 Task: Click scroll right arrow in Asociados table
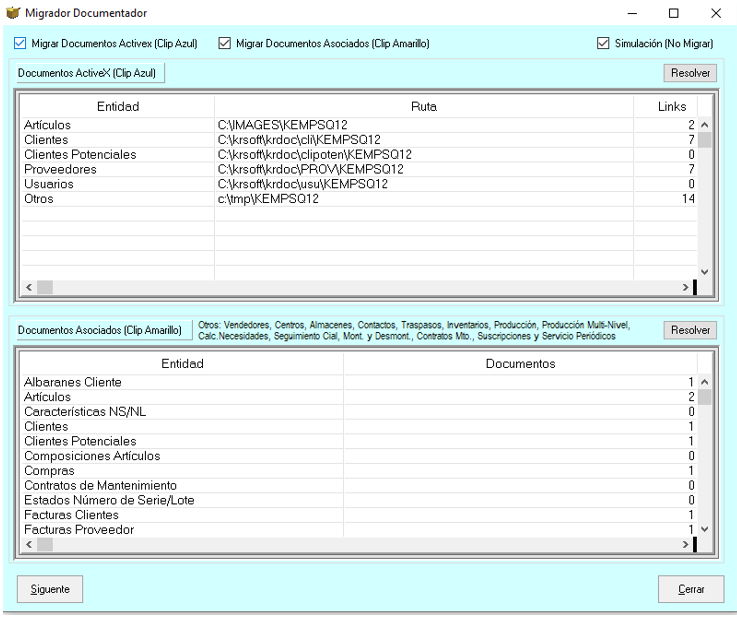[x=685, y=544]
